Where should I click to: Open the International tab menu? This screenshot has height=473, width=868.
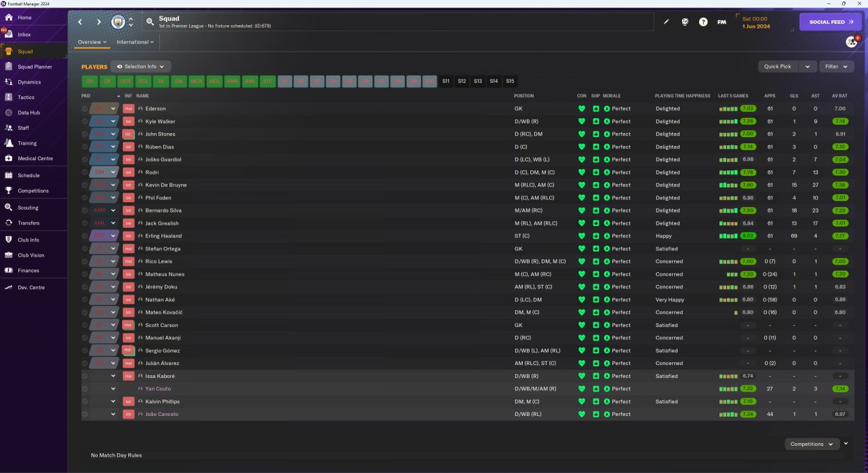pos(134,42)
